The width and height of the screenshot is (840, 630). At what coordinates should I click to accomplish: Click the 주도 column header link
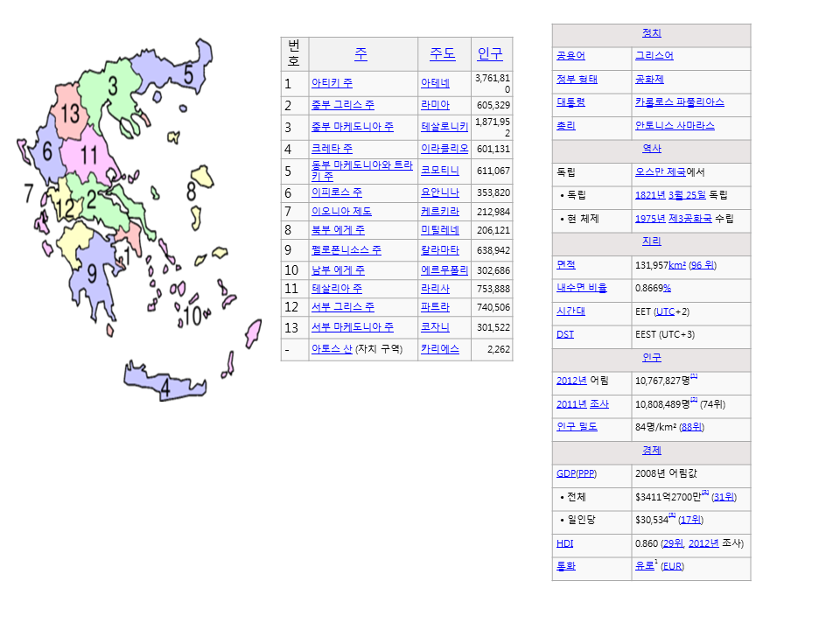[x=443, y=53]
